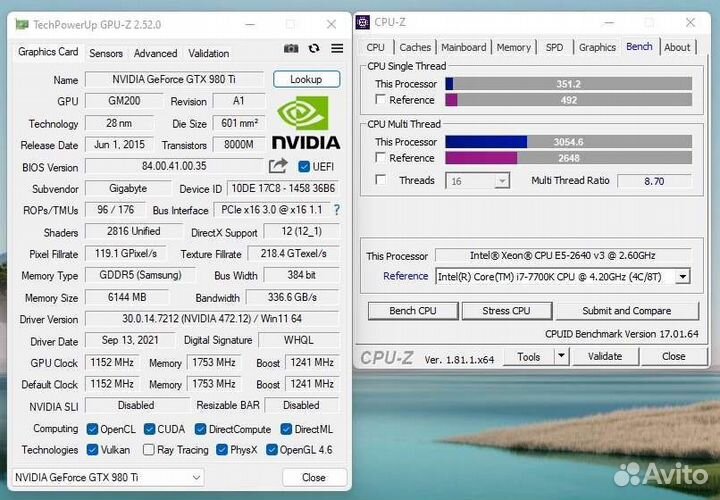The height and width of the screenshot is (500, 720).
Task: Toggle the CUDA checkbox
Action: (x=149, y=429)
